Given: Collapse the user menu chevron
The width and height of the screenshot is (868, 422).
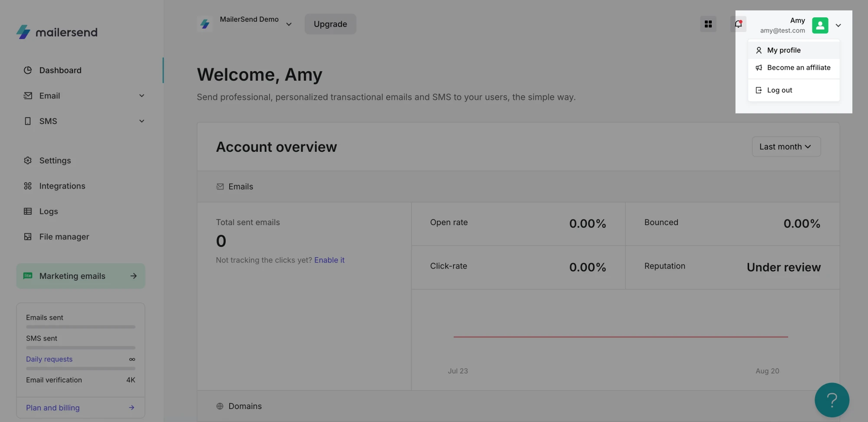Looking at the screenshot, I should [x=838, y=25].
